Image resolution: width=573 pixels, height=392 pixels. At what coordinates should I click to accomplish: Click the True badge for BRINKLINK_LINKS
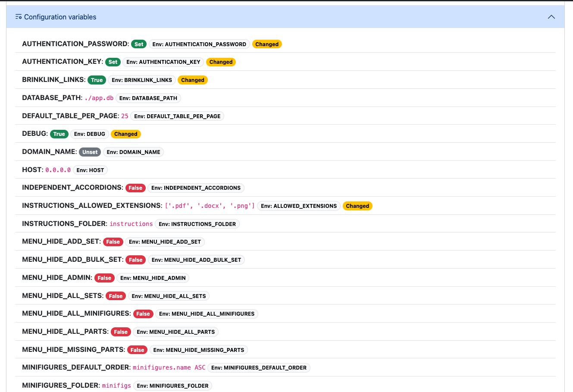pos(97,80)
